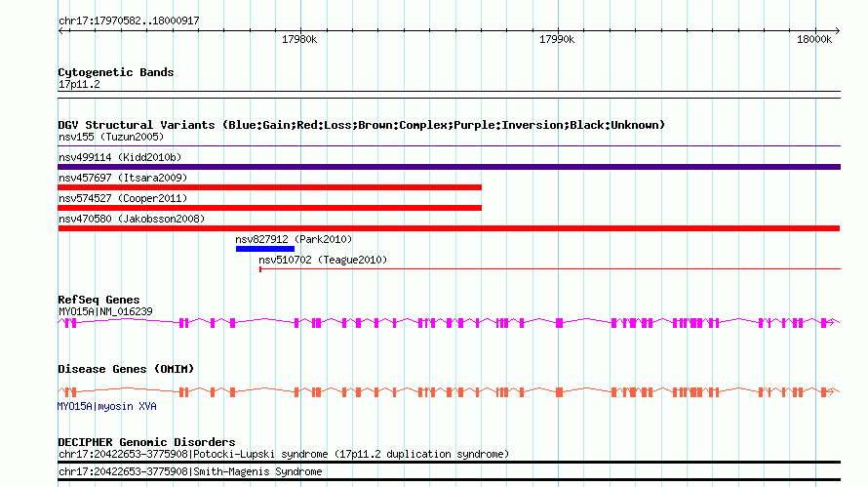The height and width of the screenshot is (487, 868).
Task: Open the nsv499114 (Kidd2010b) variant label
Action: [x=120, y=157]
